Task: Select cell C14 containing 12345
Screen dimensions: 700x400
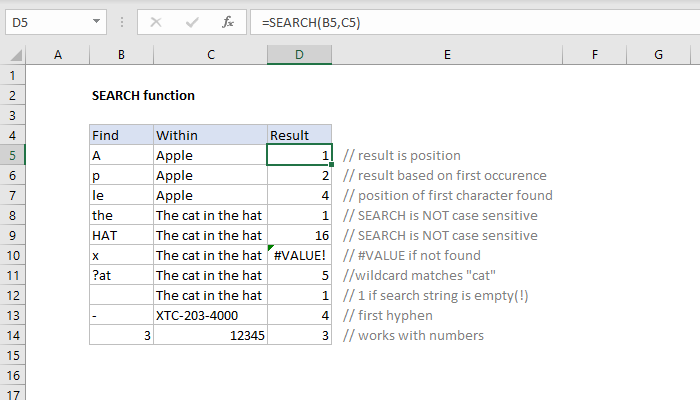Action: pos(211,335)
